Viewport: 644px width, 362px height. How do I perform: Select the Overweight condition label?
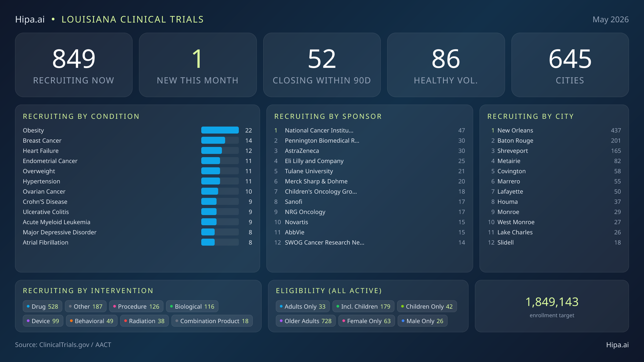[39, 171]
